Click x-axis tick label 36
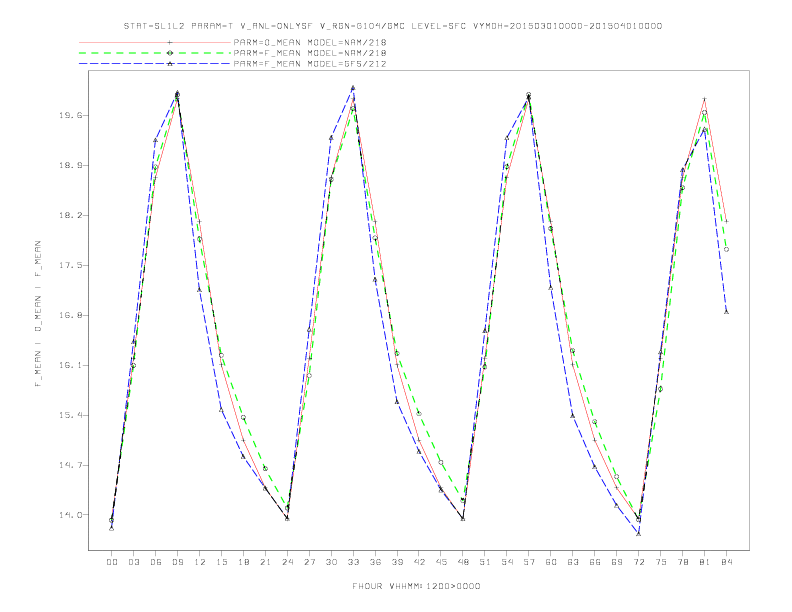Viewport: 792px width, 612px height. tap(375, 562)
